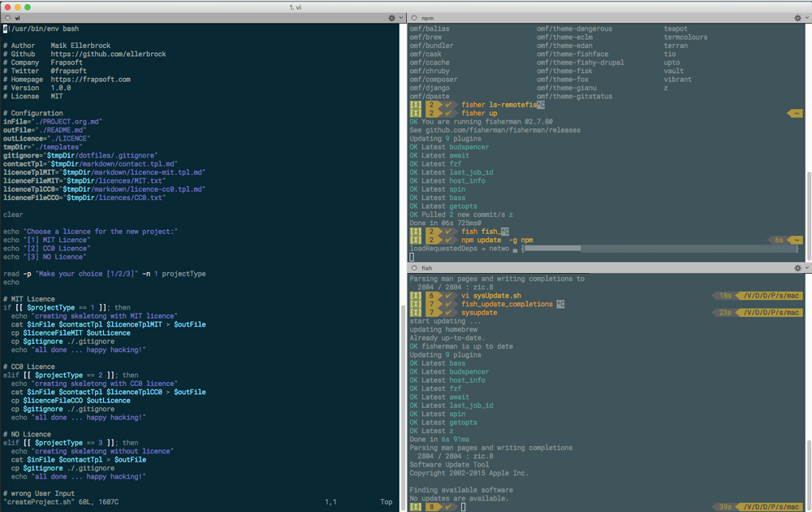
Task: Click the 'licenceFileMIT' variable line
Action: click(84, 181)
